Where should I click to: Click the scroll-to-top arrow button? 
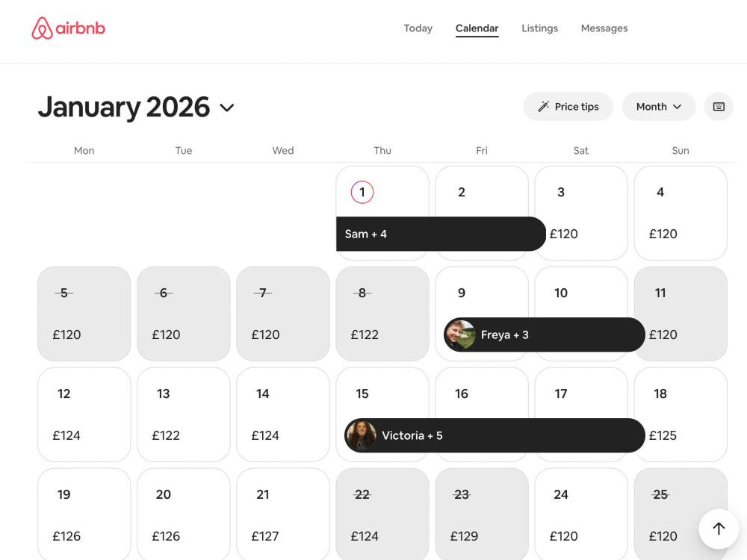coord(719,529)
